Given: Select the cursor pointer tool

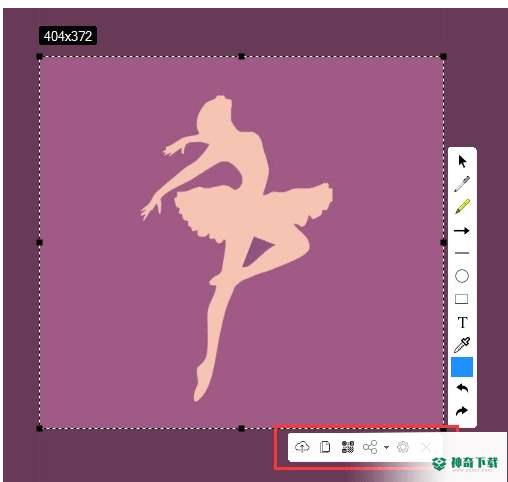Looking at the screenshot, I should click(462, 161).
